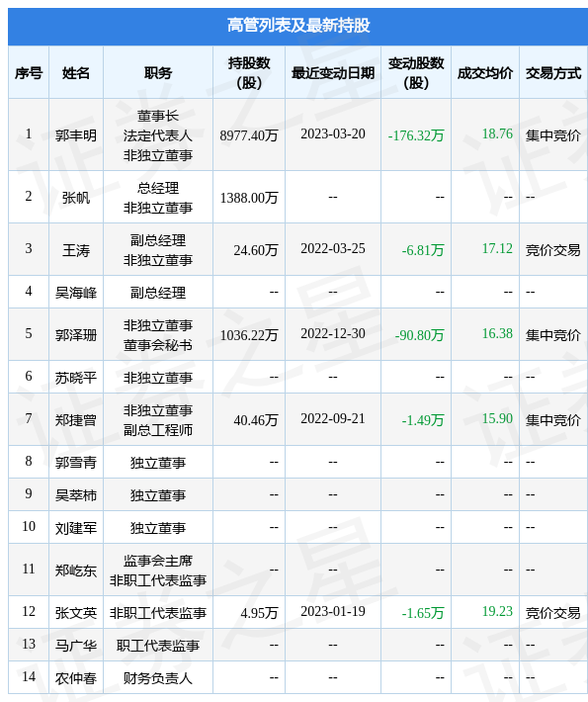Click the holding value 24.60万
588x702 pixels.
(x=256, y=250)
